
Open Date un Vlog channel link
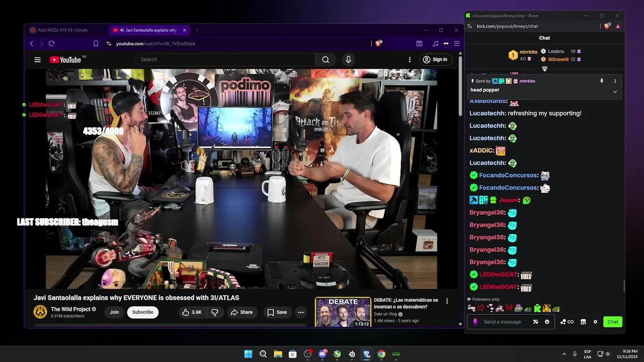pyautogui.click(x=386, y=314)
